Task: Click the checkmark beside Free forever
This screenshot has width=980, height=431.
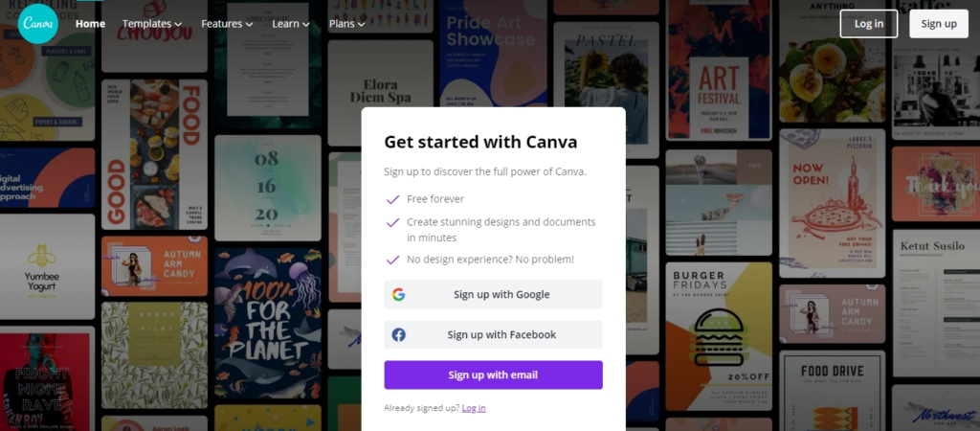Action: pyautogui.click(x=392, y=199)
